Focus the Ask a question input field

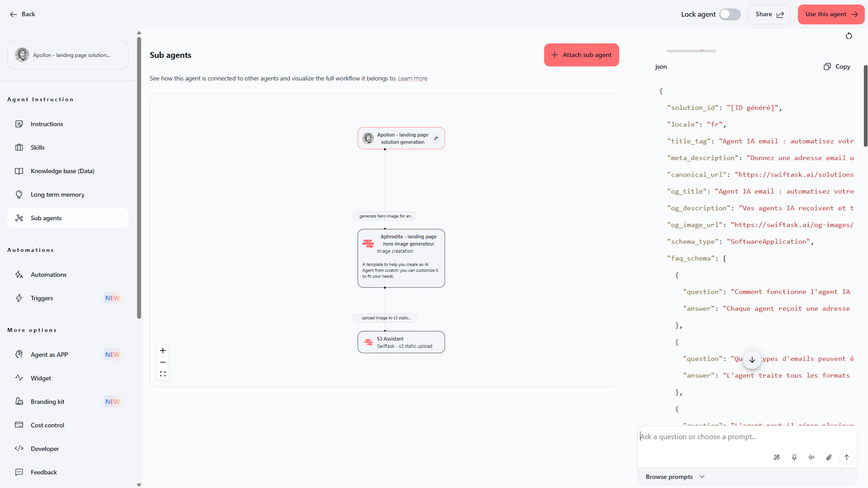click(741, 437)
